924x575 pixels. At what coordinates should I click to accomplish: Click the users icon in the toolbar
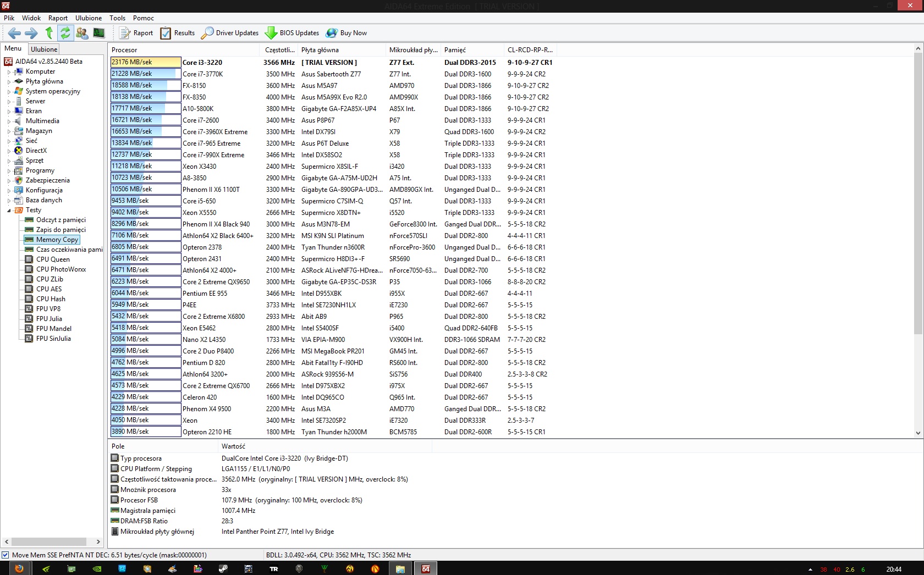(82, 33)
